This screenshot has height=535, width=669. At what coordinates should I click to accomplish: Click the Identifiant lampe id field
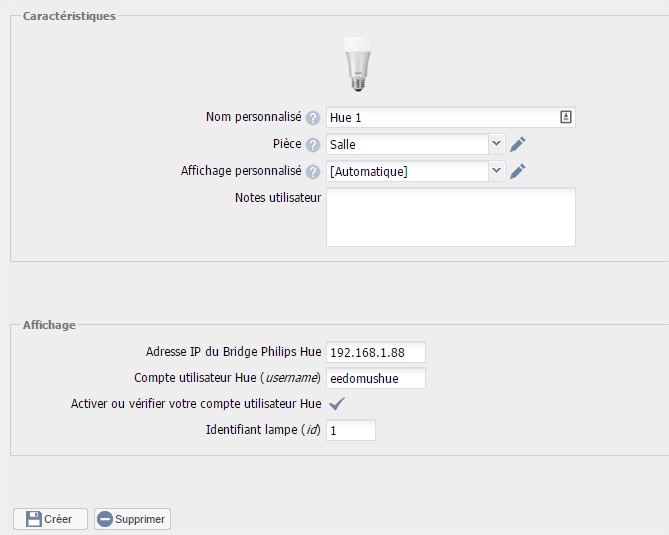351,430
